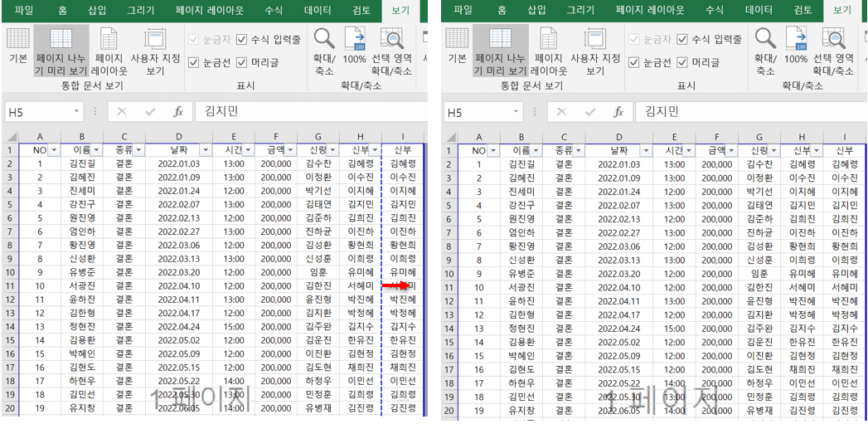Screen dimensions: 868x424
Task: Switch to 검토 tab in right window
Action: 803,10
